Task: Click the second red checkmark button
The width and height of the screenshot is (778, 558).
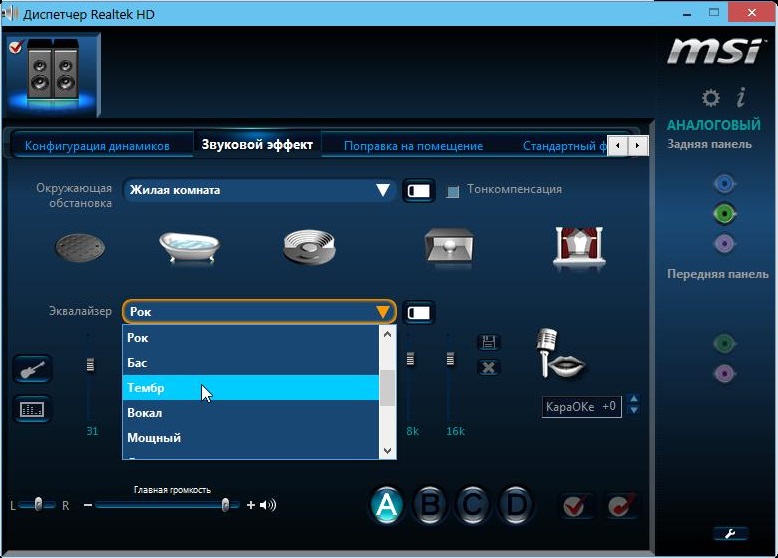Action: 621,506
